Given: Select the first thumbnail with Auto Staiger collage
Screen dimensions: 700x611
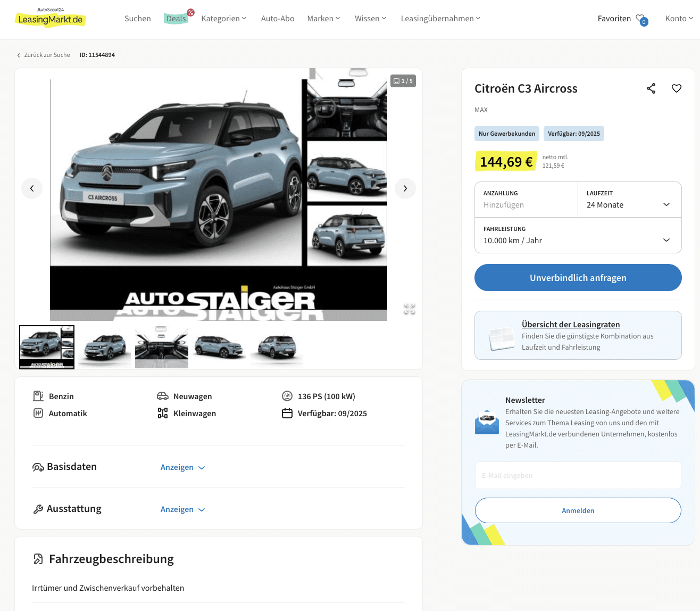Looking at the screenshot, I should pyautogui.click(x=47, y=347).
